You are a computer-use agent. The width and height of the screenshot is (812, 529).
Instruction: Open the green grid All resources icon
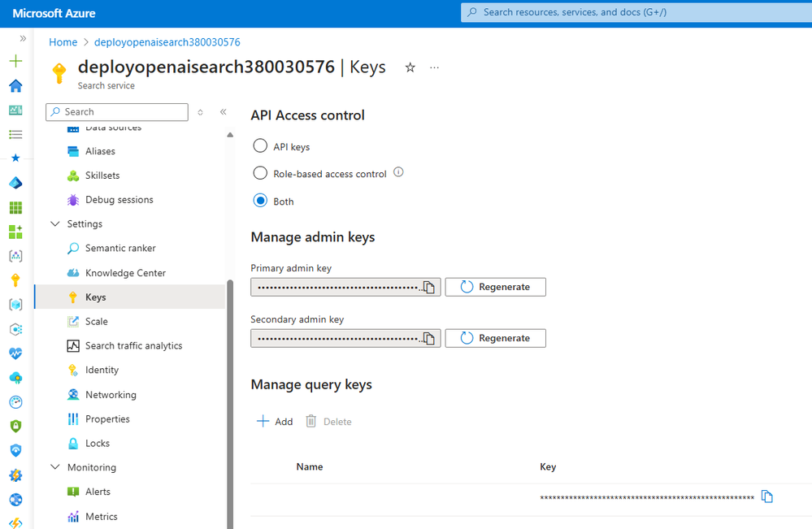coord(16,207)
